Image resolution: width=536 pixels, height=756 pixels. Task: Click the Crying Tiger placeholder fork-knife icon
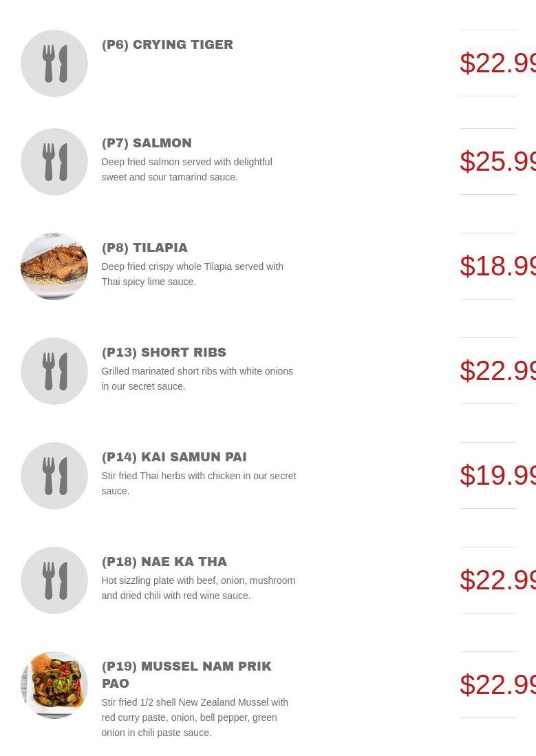(54, 63)
